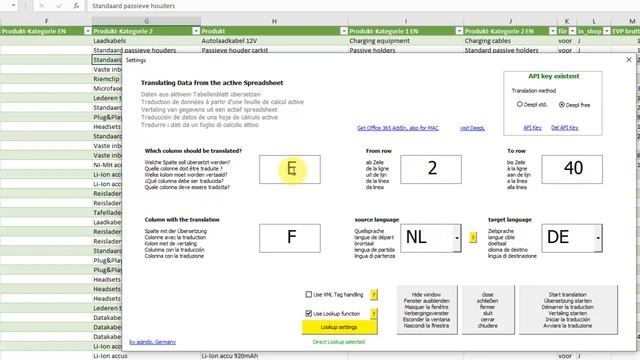Screen dimensions: 640x360
Task: Select column H header
Action: 274,21
